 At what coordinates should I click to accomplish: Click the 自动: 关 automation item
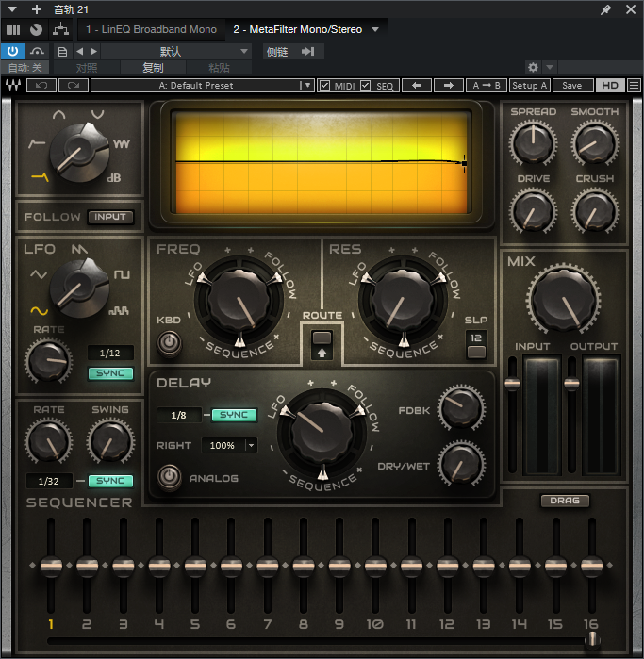tap(25, 67)
